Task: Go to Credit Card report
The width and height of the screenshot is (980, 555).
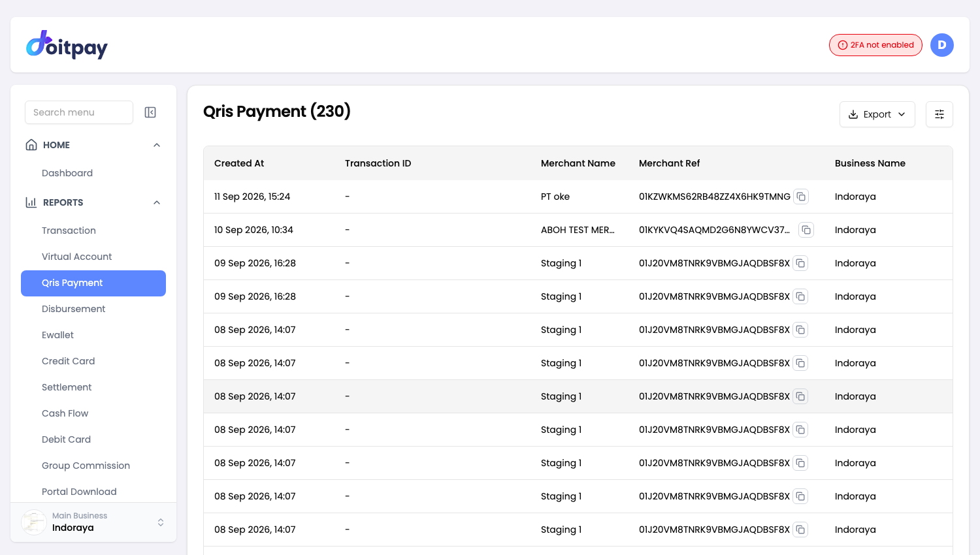Action: (68, 361)
